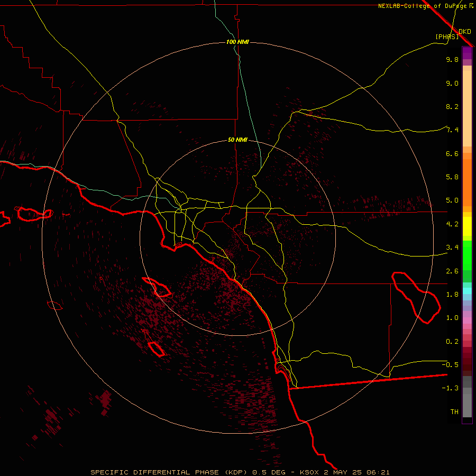This screenshot has width=476, height=476.
Task: Pick the purple band at the scale top
Action: pos(467,53)
